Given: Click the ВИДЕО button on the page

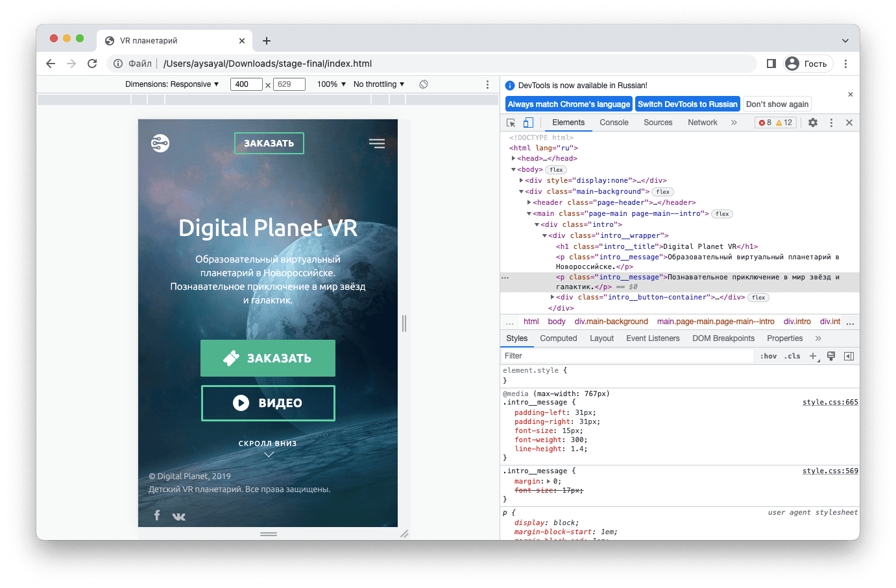Looking at the screenshot, I should click(x=268, y=403).
